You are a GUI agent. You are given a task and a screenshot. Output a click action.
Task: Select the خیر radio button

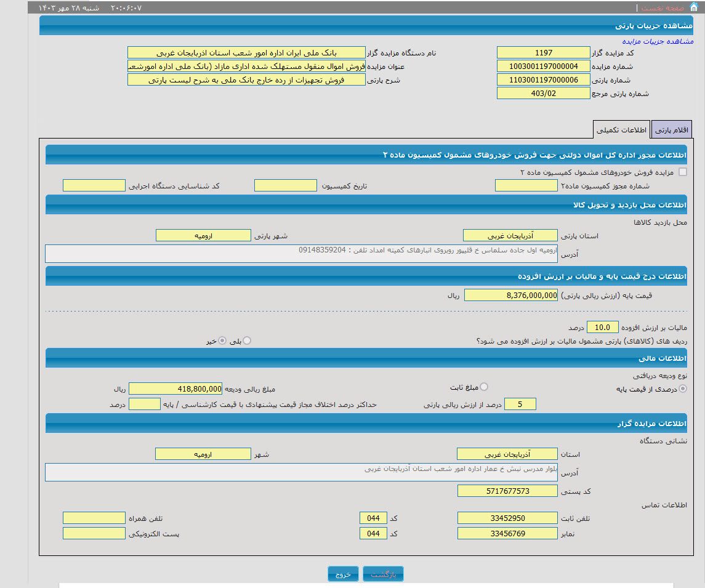[222, 340]
